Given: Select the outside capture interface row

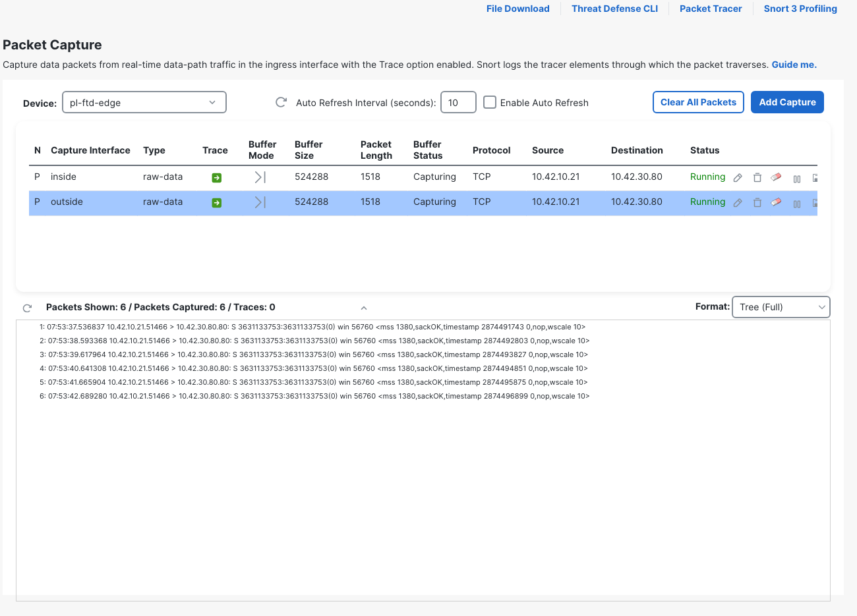Looking at the screenshot, I should 423,202.
